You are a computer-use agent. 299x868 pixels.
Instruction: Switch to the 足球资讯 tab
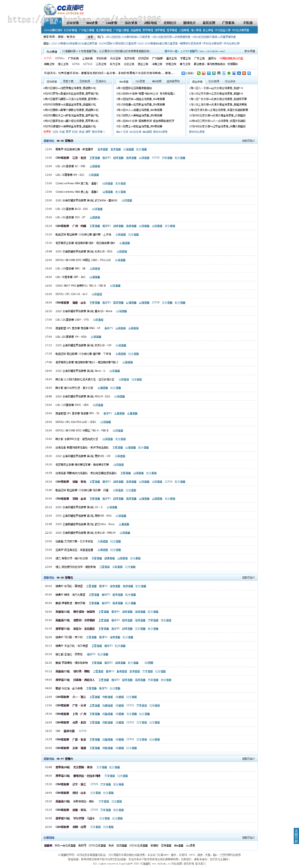tap(101, 81)
